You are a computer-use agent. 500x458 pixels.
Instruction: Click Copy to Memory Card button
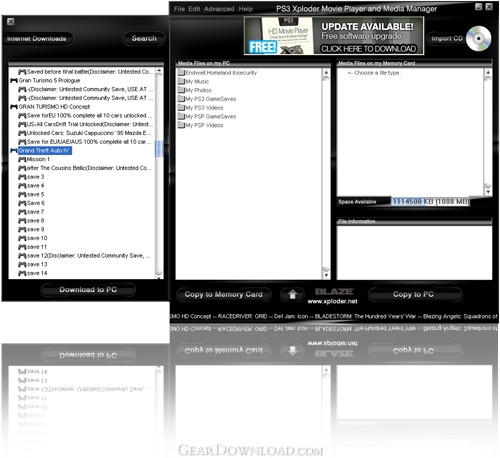click(x=224, y=294)
